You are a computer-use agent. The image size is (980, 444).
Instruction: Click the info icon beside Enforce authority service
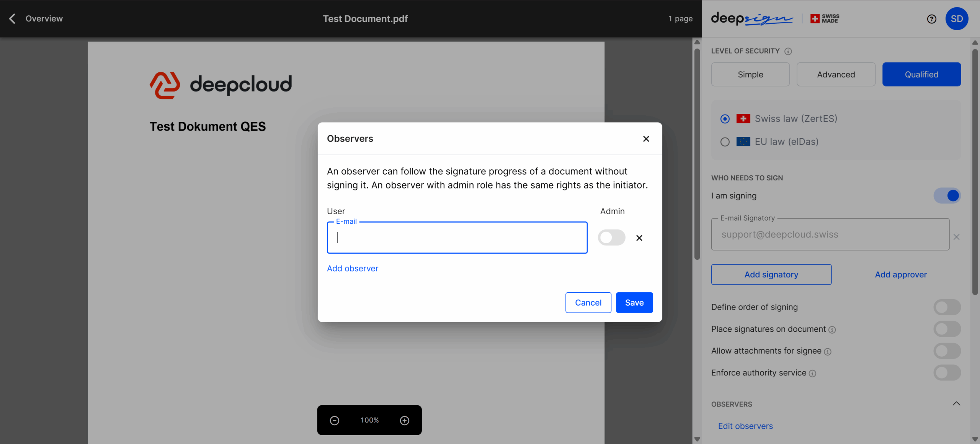click(812, 374)
